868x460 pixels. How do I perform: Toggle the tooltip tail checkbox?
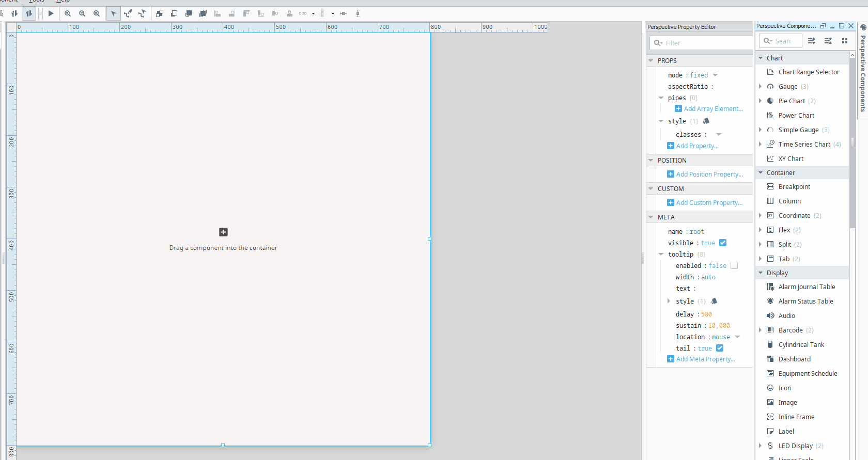point(720,348)
